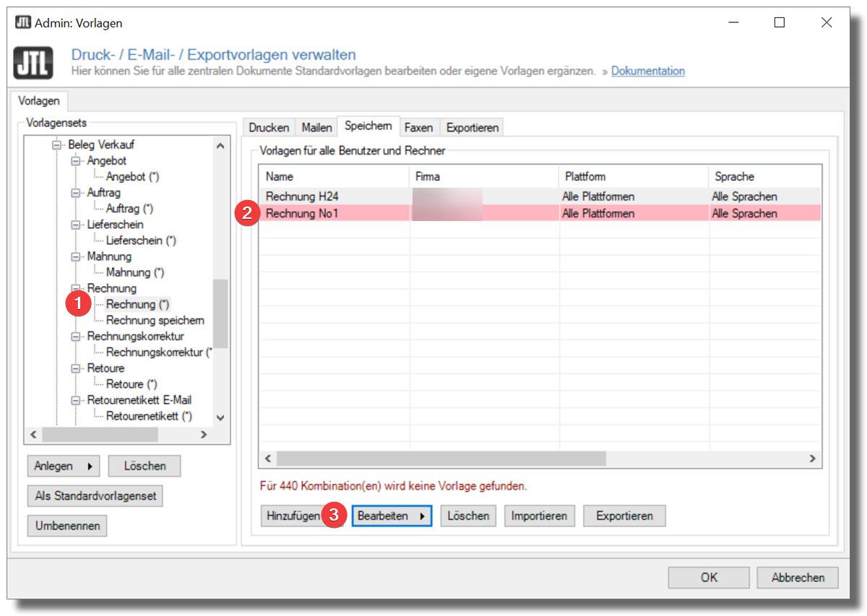
Task: Open the Dokumentation link
Action: [x=647, y=71]
